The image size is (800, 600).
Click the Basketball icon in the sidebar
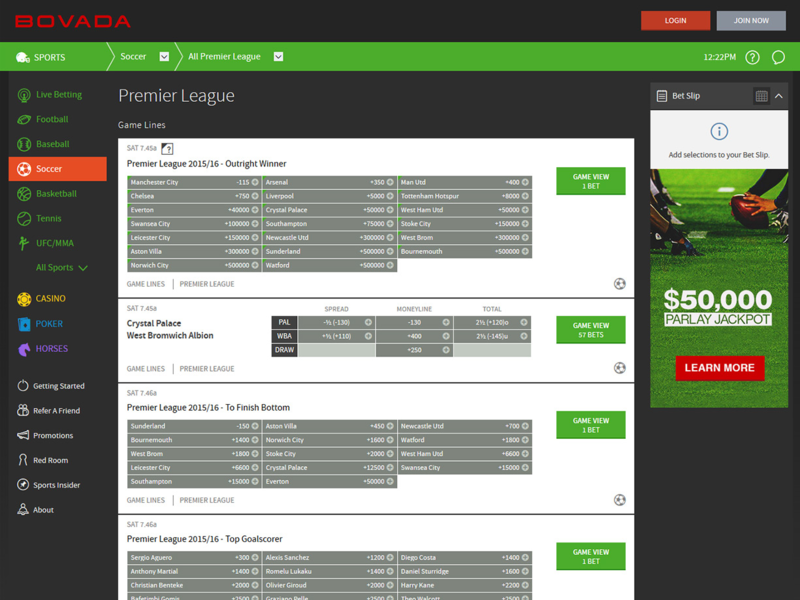click(x=23, y=194)
